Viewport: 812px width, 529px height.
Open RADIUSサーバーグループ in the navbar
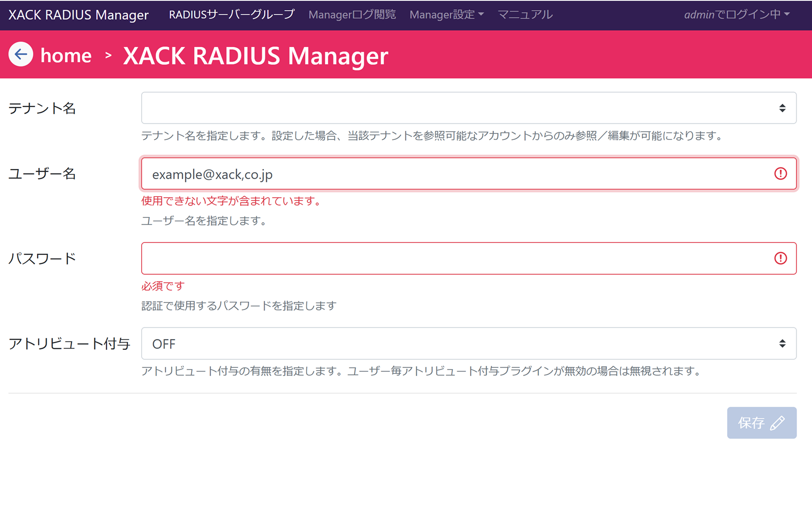coord(232,14)
